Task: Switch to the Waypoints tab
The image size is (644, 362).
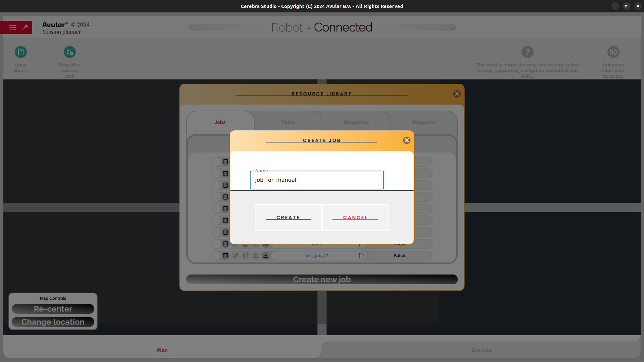Action: click(x=356, y=122)
